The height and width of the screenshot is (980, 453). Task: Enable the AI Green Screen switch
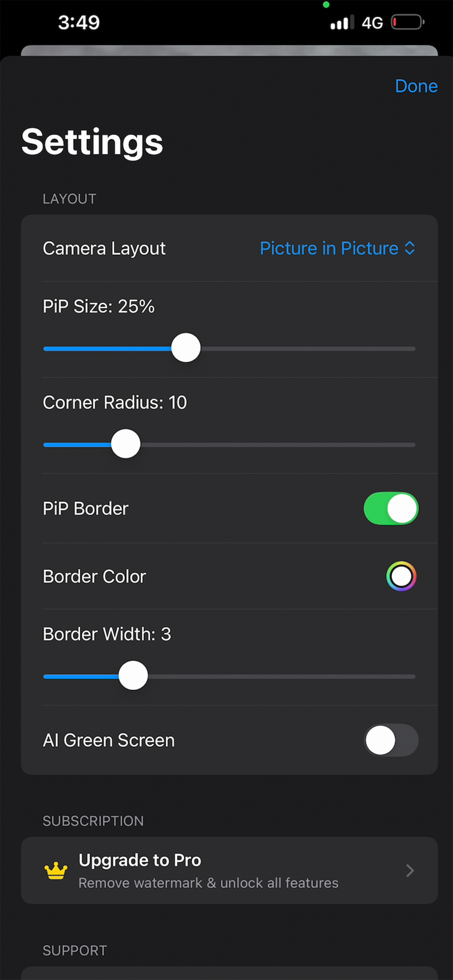(x=391, y=740)
